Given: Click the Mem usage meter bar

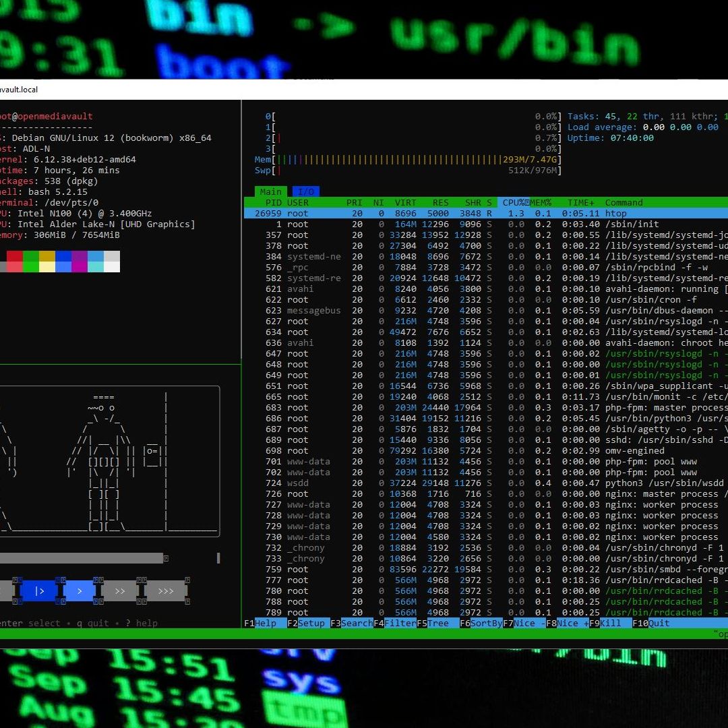Looking at the screenshot, I should pyautogui.click(x=408, y=159).
